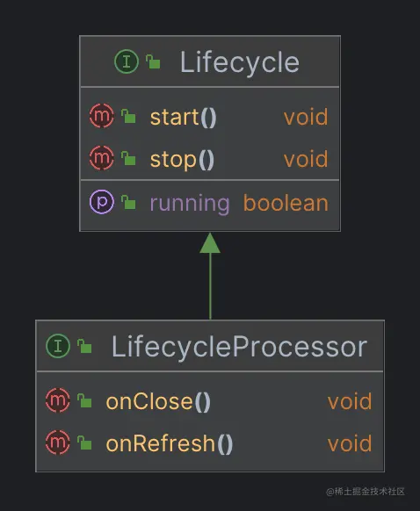
Task: Select the running property name
Action: 190,204
